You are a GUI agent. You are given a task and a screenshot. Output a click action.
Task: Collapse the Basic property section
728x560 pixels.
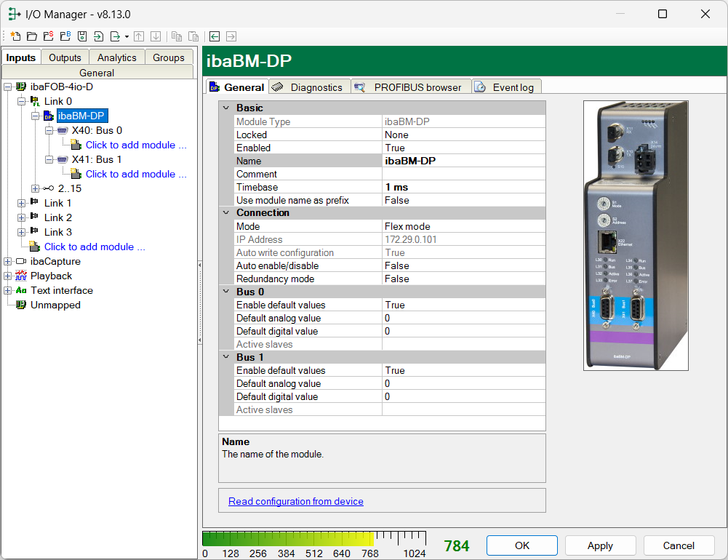coord(226,108)
